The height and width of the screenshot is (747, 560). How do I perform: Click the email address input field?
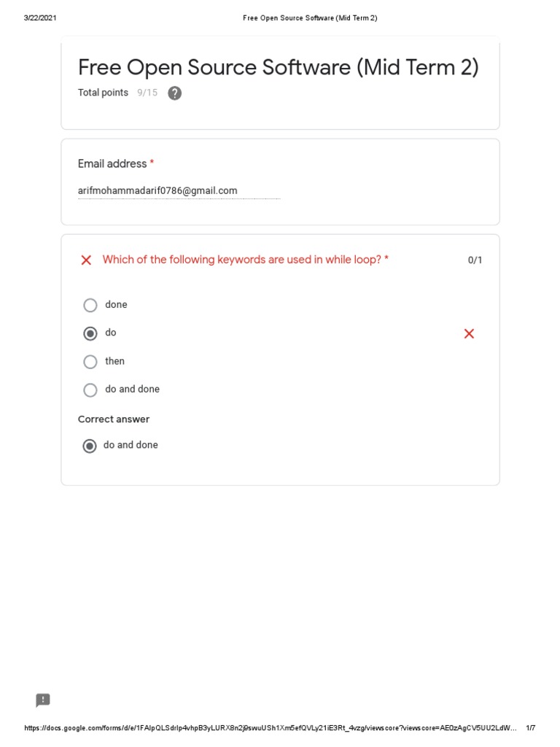click(x=179, y=191)
